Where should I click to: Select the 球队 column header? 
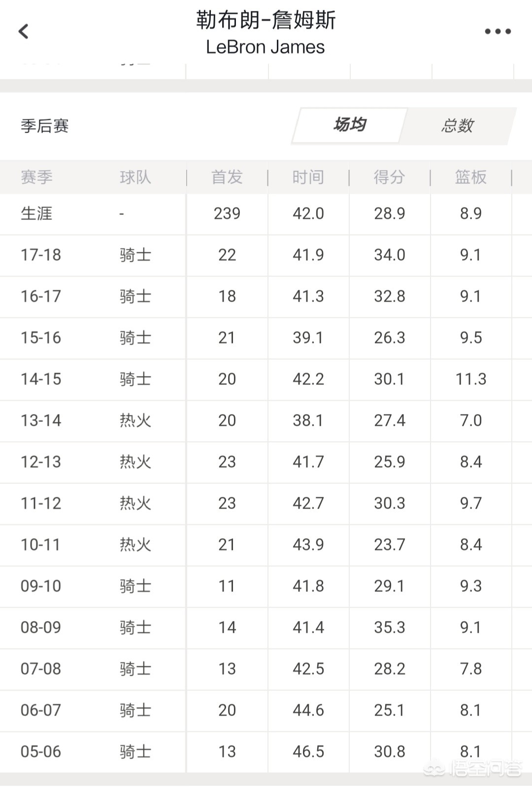coord(135,177)
